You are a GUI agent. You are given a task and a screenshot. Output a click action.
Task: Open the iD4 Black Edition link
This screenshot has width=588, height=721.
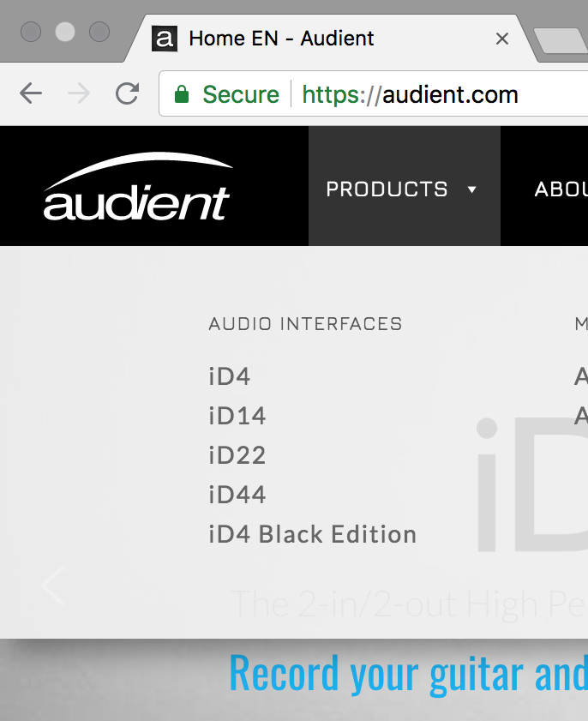click(313, 534)
